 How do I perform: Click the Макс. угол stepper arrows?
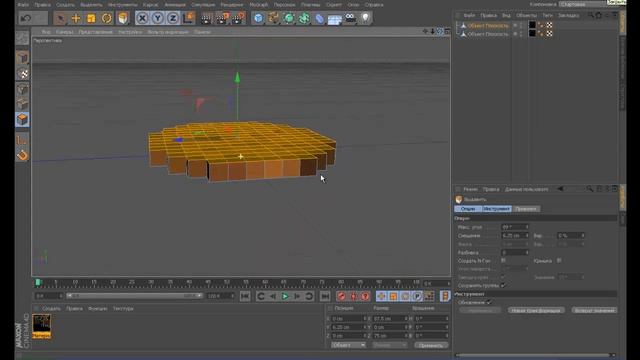[x=527, y=227]
